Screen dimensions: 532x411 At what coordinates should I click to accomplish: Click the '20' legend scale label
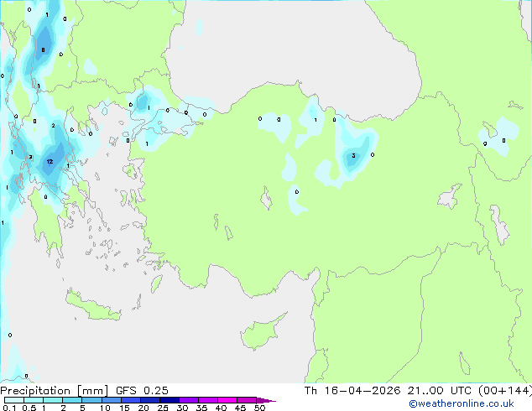click(143, 408)
